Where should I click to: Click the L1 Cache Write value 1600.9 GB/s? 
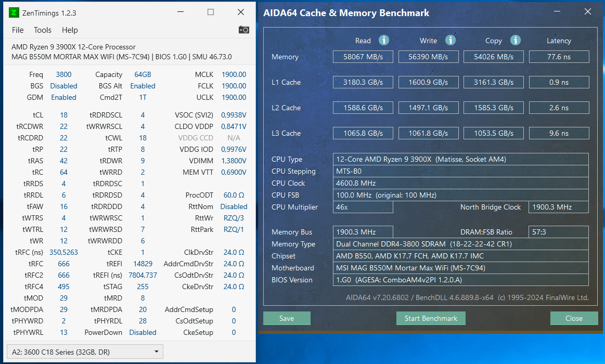(x=428, y=82)
